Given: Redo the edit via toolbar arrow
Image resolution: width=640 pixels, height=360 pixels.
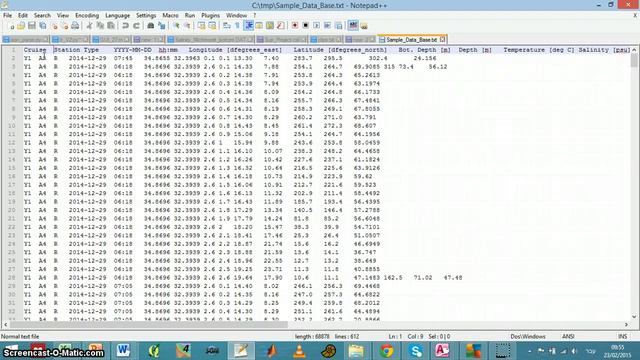Looking at the screenshot, I should (136, 26).
